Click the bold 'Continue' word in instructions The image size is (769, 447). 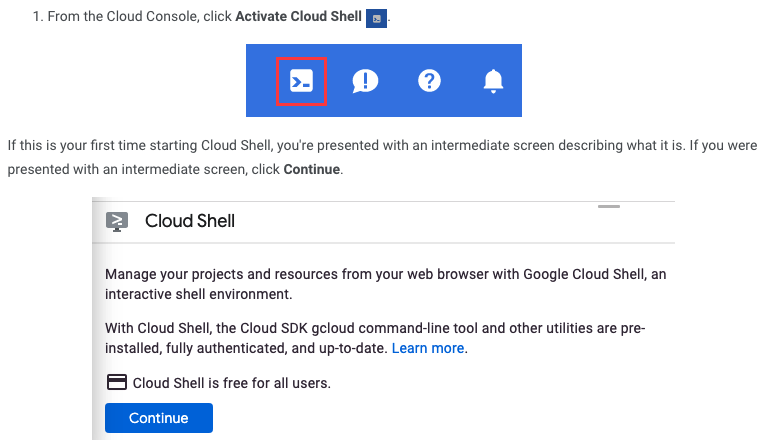(x=311, y=169)
